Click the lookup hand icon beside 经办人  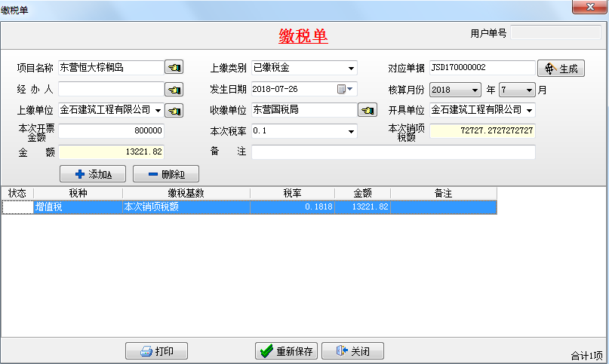[x=174, y=90]
